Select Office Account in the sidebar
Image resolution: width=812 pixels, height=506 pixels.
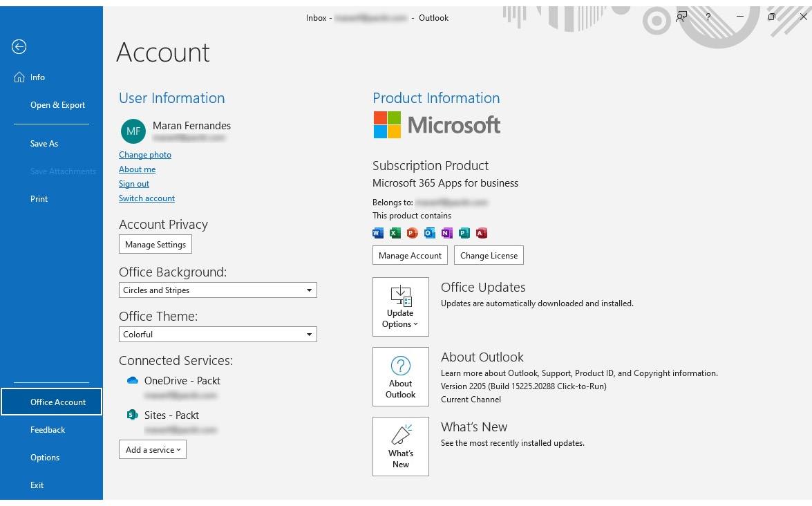pyautogui.click(x=51, y=402)
